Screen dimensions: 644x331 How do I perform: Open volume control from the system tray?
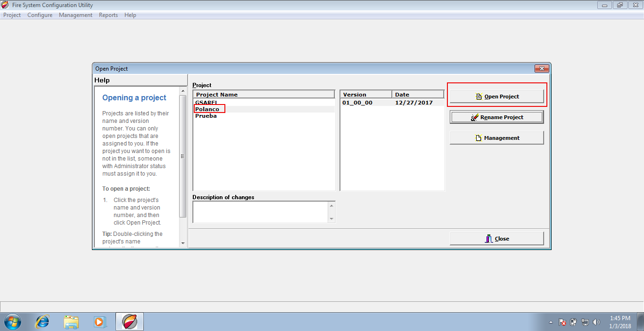(x=596, y=322)
